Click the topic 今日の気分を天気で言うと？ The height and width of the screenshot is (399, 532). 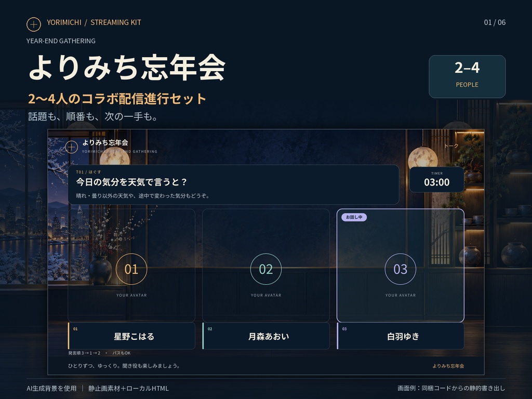click(131, 182)
